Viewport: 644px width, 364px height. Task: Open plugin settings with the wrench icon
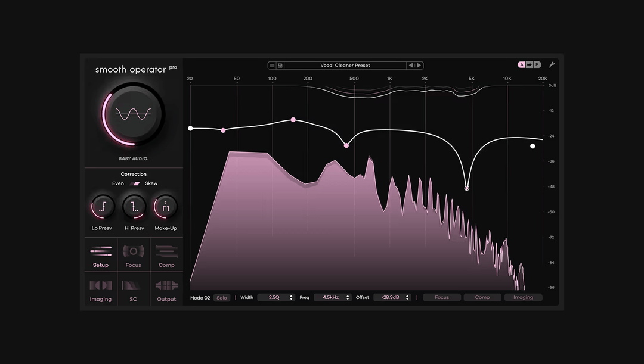(x=552, y=65)
